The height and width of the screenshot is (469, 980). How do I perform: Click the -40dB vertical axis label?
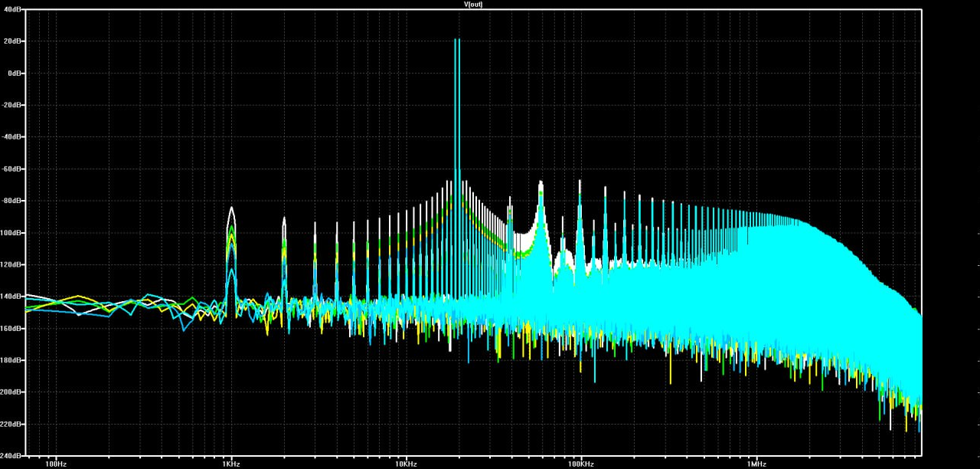point(11,136)
